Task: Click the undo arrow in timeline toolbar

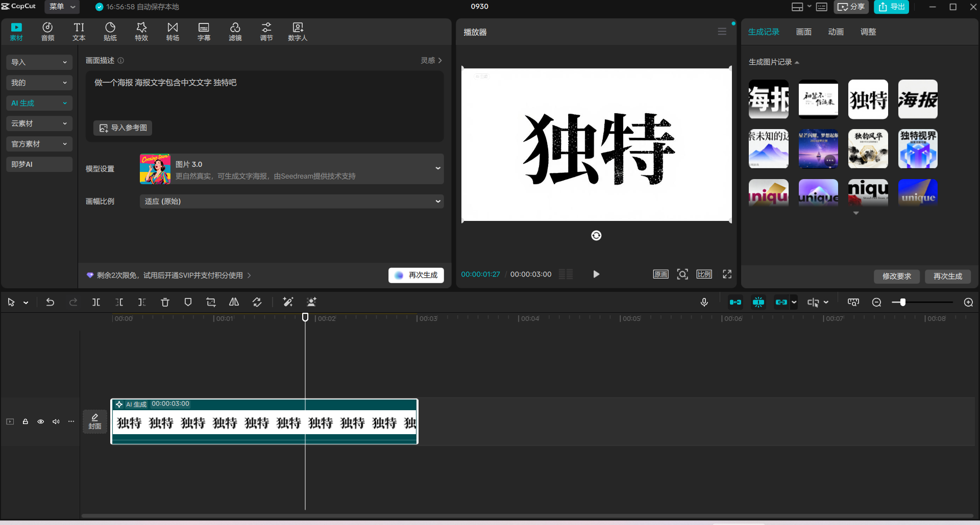Action: point(50,302)
